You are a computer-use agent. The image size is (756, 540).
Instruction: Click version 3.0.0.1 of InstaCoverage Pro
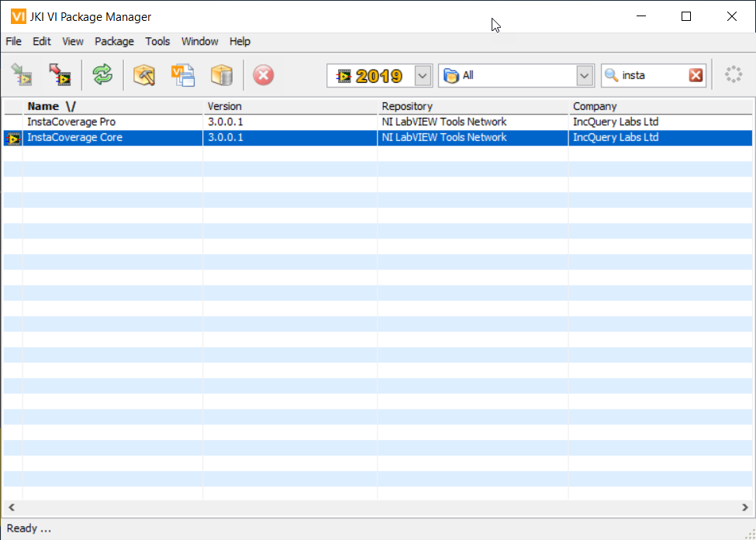coord(225,122)
